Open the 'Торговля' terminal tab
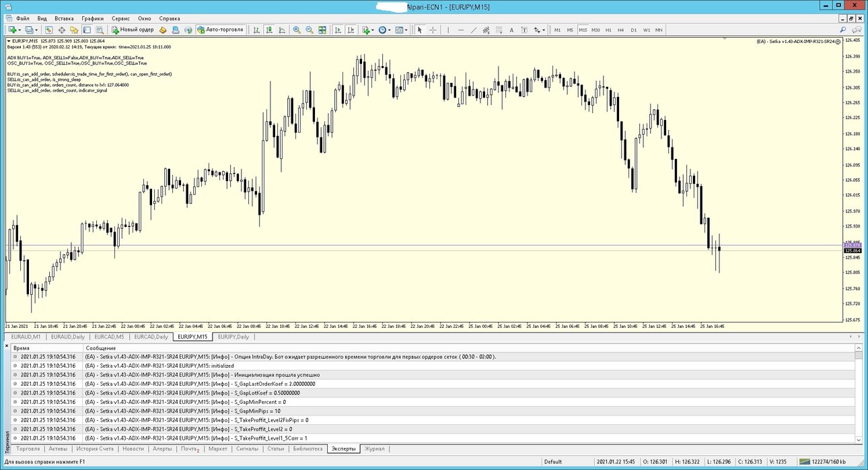This screenshot has width=868, height=470. [28, 448]
